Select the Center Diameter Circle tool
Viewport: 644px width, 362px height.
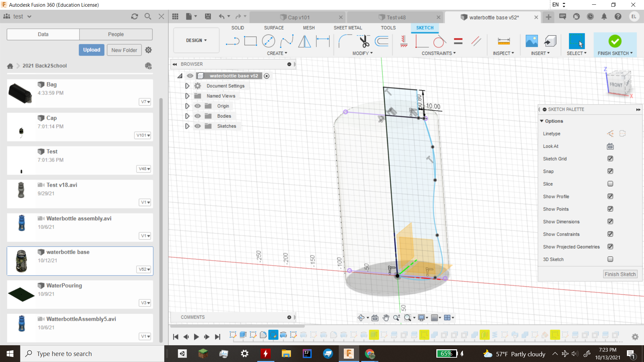point(268,41)
